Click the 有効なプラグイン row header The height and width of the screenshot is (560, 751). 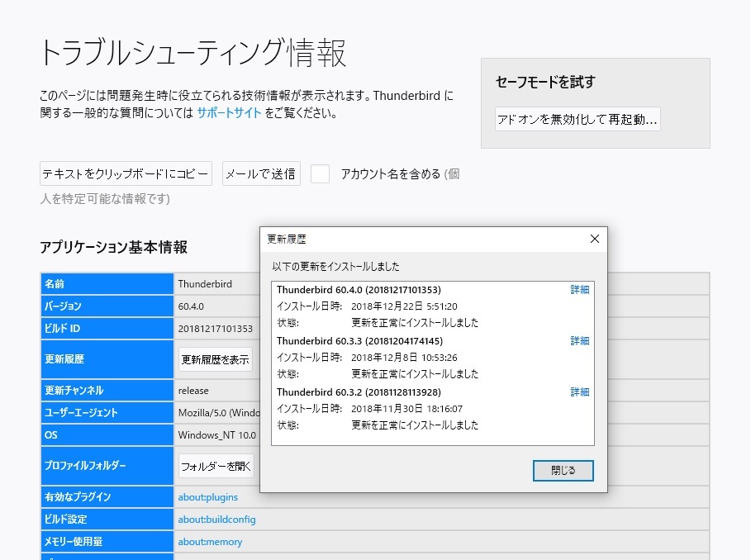point(107,497)
